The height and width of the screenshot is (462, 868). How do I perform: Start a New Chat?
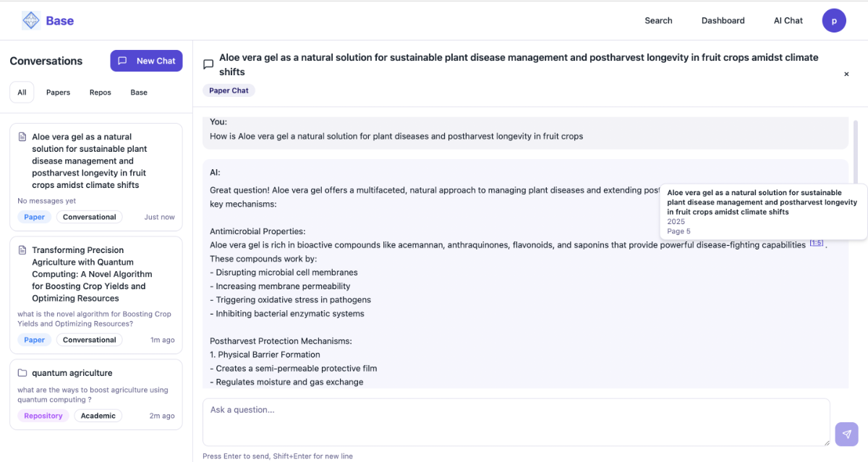point(146,61)
